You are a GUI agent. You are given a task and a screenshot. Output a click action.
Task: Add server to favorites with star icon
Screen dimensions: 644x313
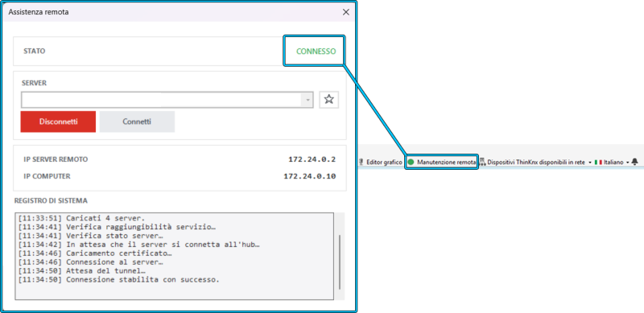pos(329,100)
